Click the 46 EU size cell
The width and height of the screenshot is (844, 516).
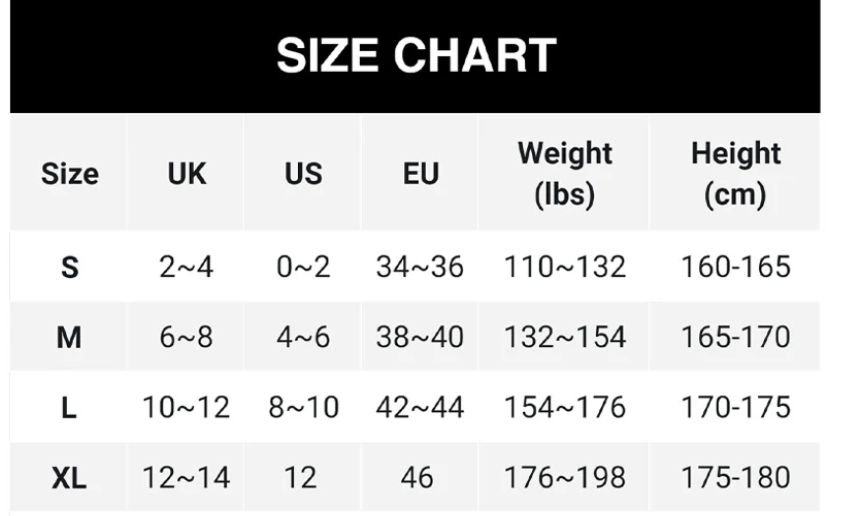point(417,478)
